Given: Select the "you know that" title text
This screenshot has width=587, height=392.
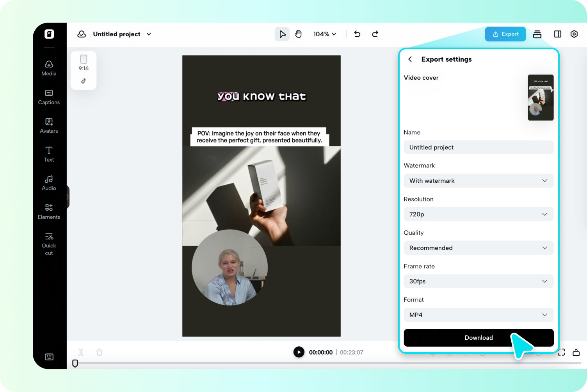Looking at the screenshot, I should coord(261,96).
